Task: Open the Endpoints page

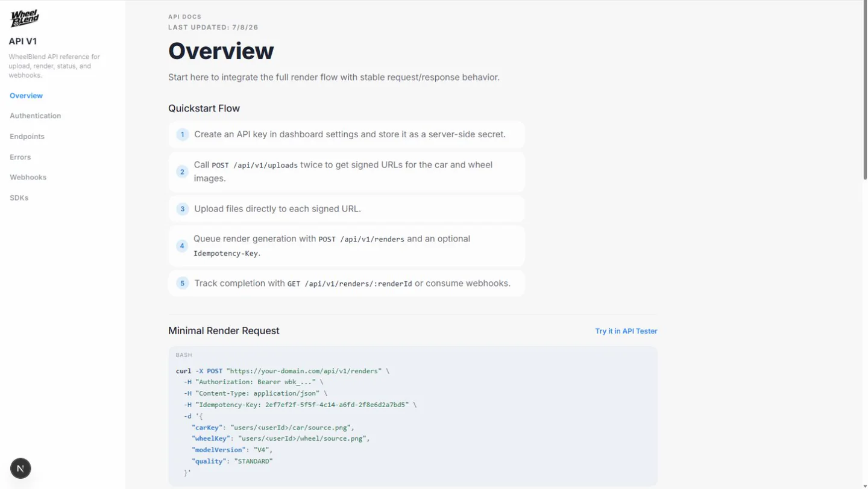Action: point(27,137)
